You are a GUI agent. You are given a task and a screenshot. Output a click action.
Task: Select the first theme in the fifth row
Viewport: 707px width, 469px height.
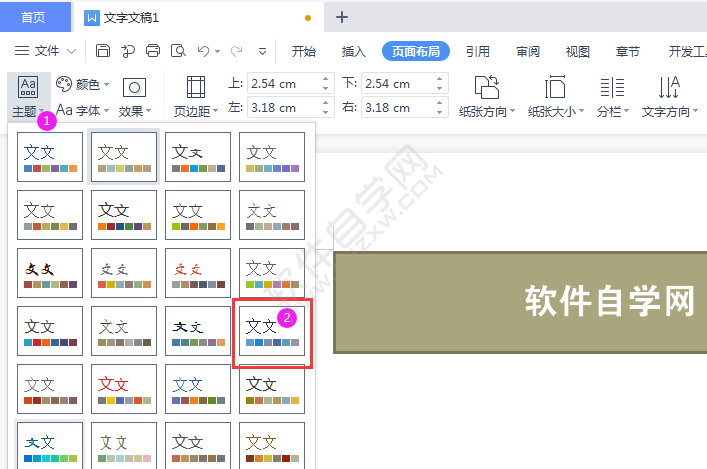point(50,389)
